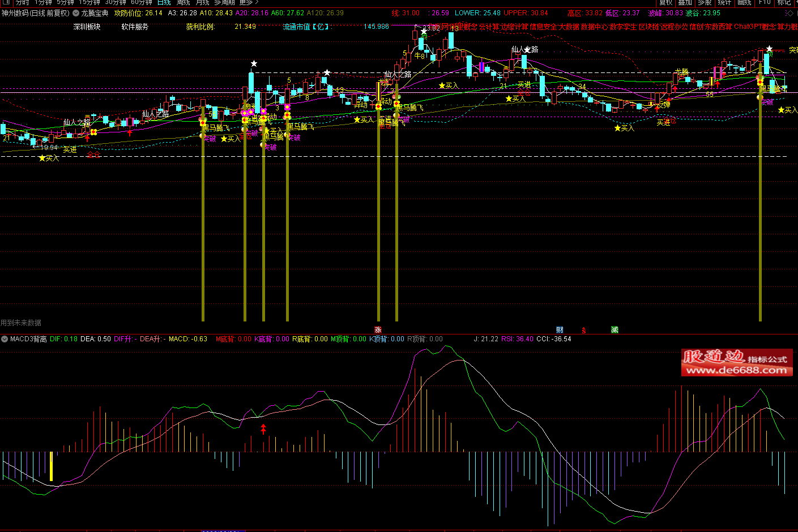Click the 19.94 low price label
The height and width of the screenshot is (532, 798).
pos(49,148)
